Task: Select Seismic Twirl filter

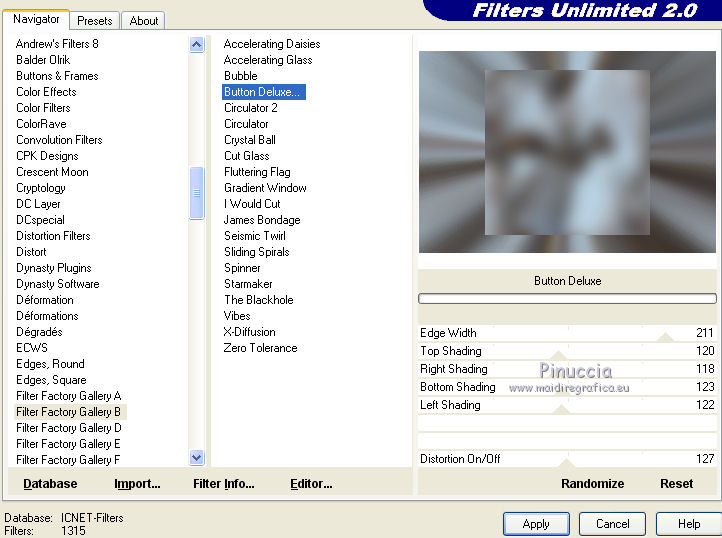Action: click(x=255, y=236)
